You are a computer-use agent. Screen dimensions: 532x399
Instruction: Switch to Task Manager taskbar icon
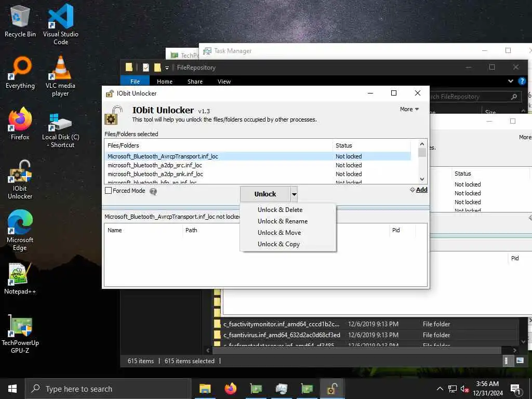(x=281, y=389)
